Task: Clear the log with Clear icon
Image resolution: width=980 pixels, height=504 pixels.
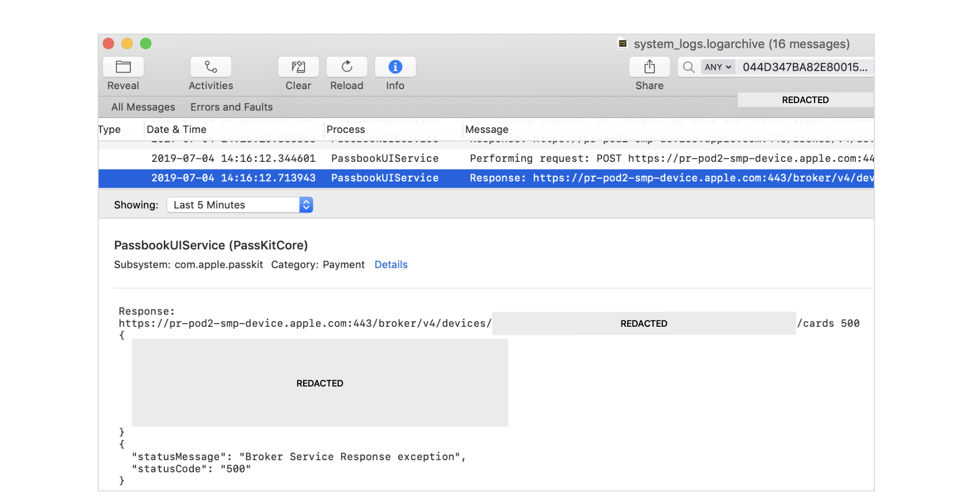Action: click(298, 67)
